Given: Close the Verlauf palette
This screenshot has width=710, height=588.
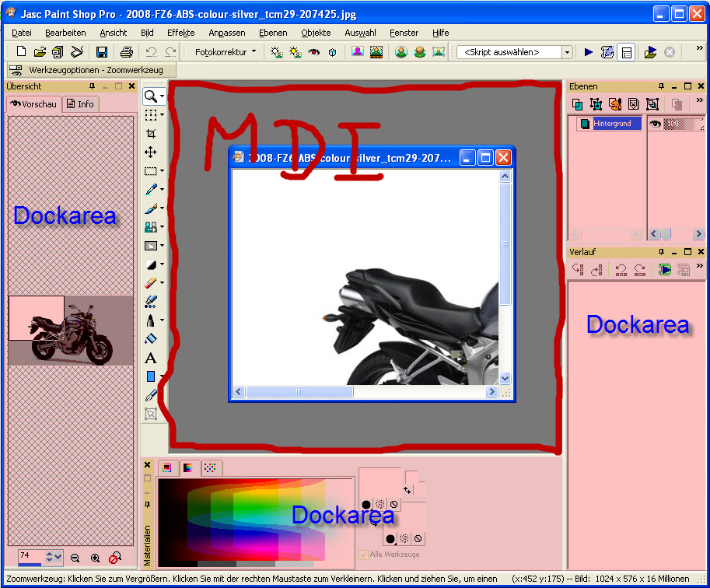Looking at the screenshot, I should (701, 252).
